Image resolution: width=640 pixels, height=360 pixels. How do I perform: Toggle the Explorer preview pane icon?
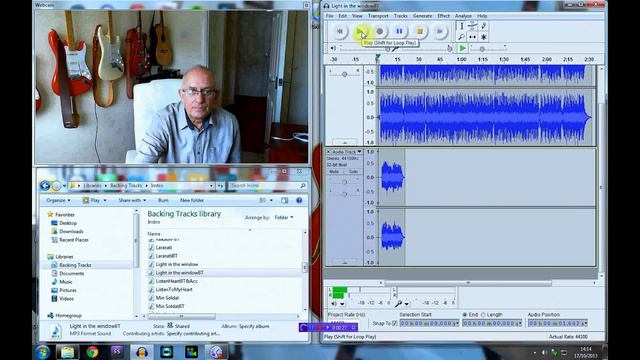(284, 200)
